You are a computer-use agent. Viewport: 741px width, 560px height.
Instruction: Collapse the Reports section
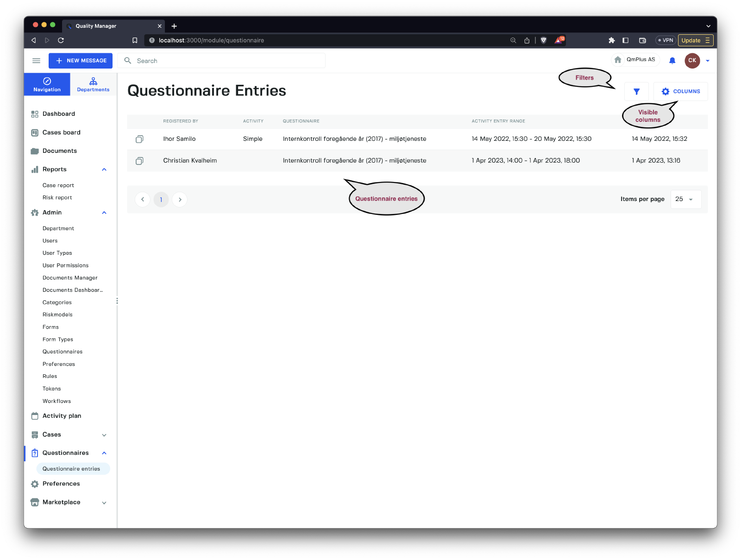click(104, 170)
